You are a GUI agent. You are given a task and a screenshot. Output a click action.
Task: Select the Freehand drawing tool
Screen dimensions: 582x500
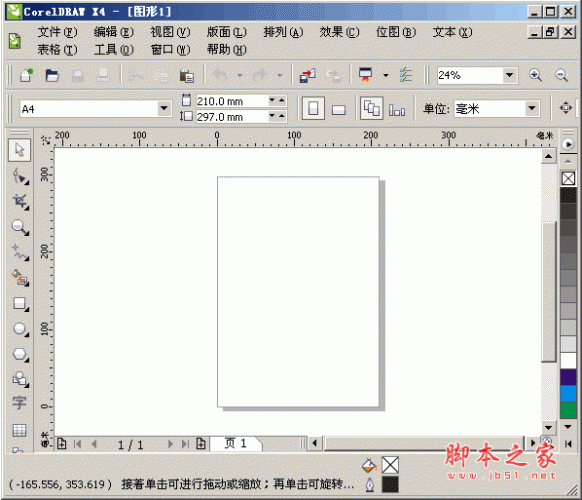click(x=20, y=252)
